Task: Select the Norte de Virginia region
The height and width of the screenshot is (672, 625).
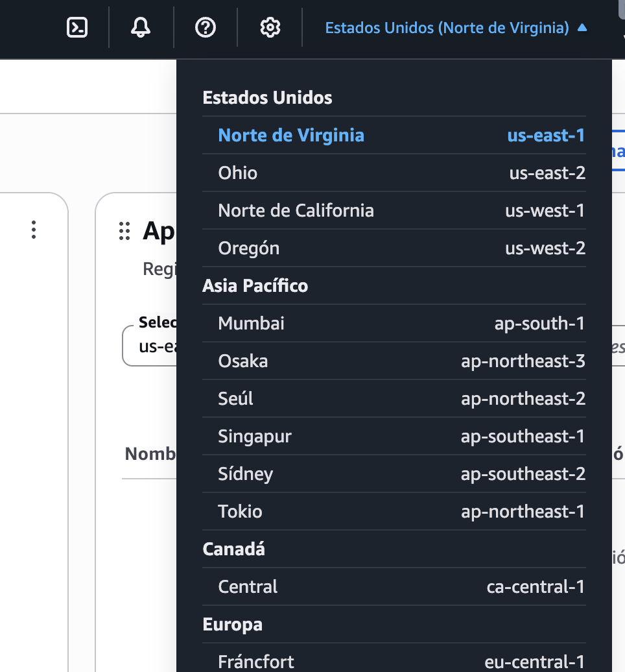Action: pos(394,135)
